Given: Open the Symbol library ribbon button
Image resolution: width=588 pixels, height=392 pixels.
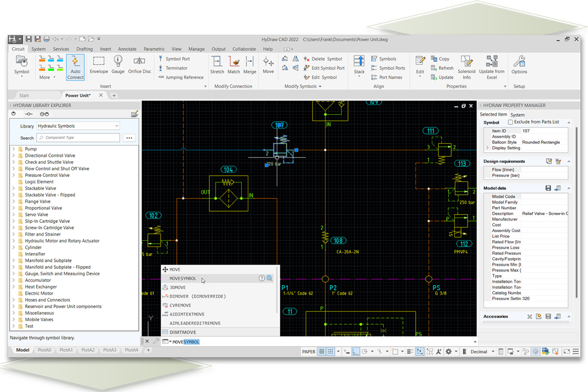Looking at the screenshot, I should 21,65.
